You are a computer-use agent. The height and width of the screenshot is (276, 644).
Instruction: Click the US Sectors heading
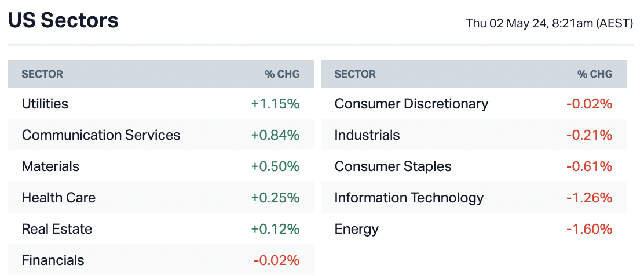click(x=63, y=21)
